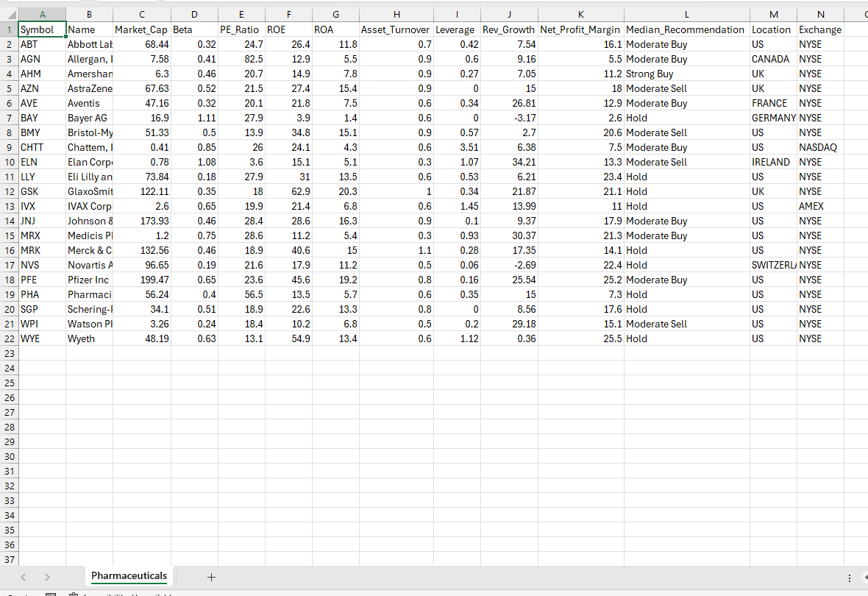Click the Location header cell

click(x=773, y=29)
